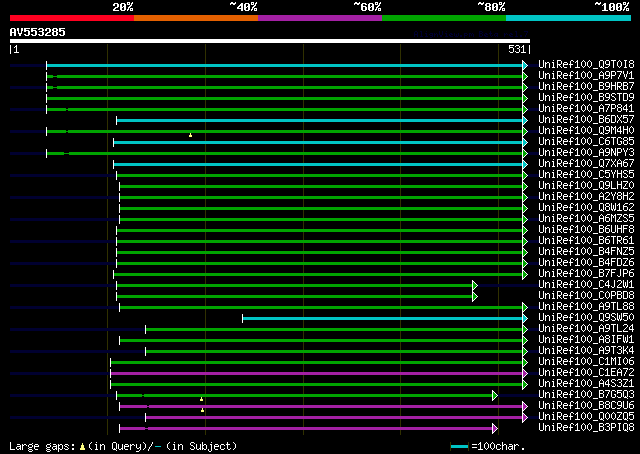Click the 531 end position label
640x454 pixels.
click(x=517, y=49)
